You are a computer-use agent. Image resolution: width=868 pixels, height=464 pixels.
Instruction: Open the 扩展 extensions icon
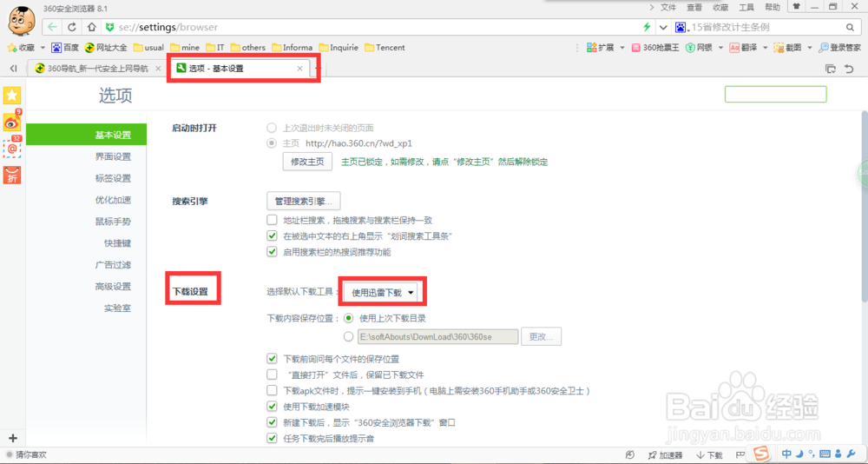[600, 48]
